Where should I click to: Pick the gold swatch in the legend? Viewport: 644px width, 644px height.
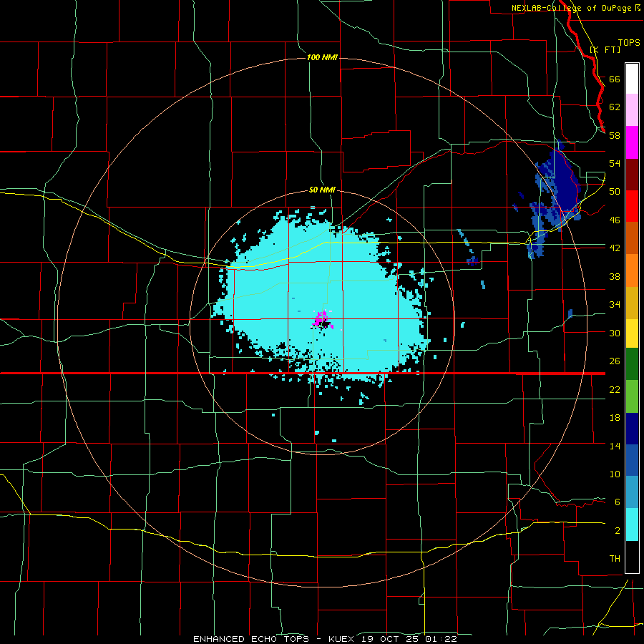pos(632,302)
